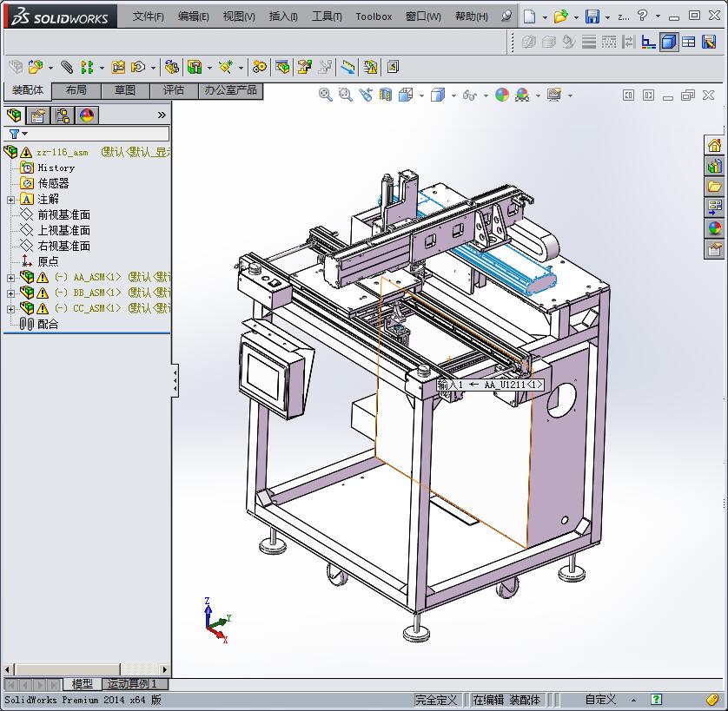
Task: Click the Bill of Materials icon
Action: [282, 68]
